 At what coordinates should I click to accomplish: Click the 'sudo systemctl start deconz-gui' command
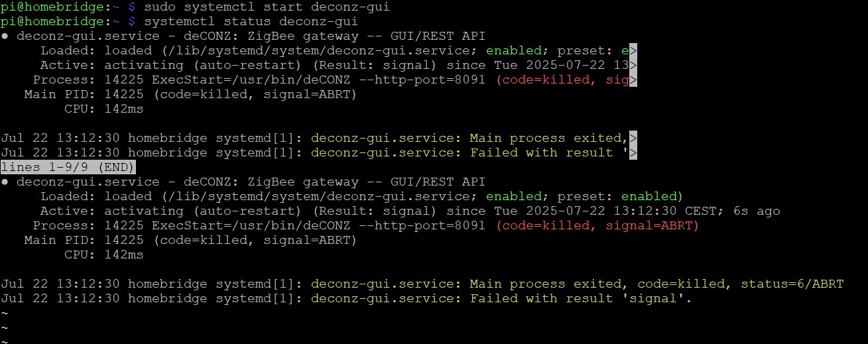click(x=267, y=7)
